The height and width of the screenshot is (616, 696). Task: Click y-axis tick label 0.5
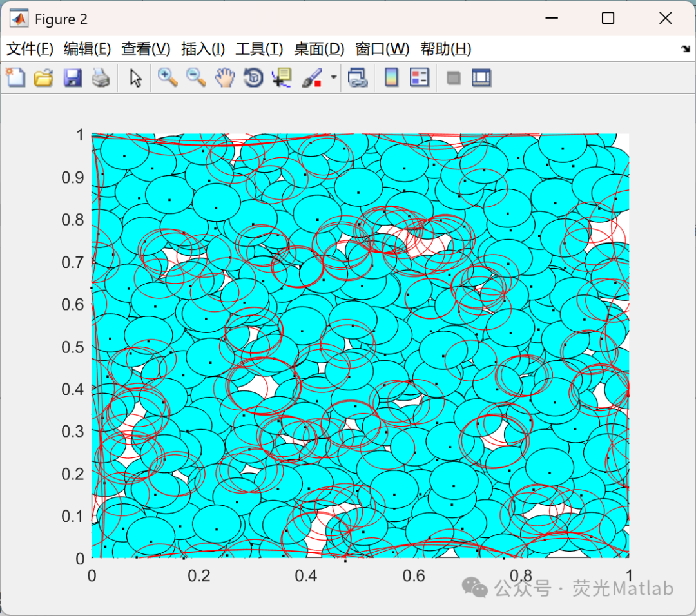[x=73, y=347]
